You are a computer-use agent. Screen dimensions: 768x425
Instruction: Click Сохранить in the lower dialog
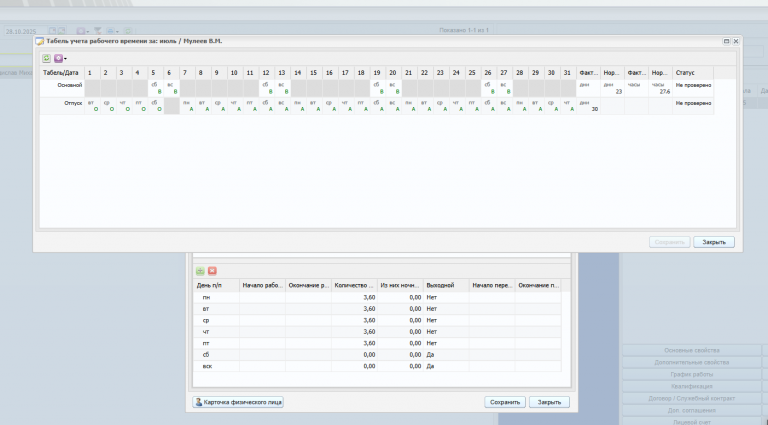pyautogui.click(x=505, y=402)
